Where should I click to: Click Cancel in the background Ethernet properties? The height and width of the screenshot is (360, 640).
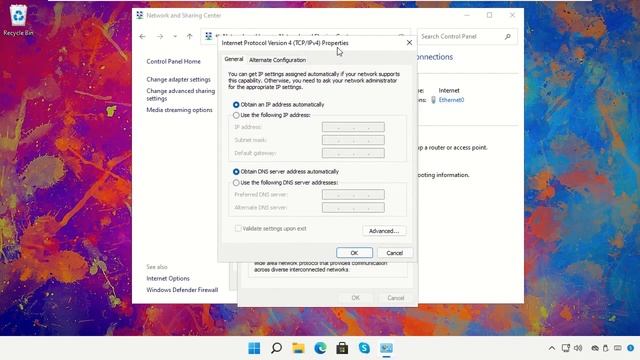396,298
